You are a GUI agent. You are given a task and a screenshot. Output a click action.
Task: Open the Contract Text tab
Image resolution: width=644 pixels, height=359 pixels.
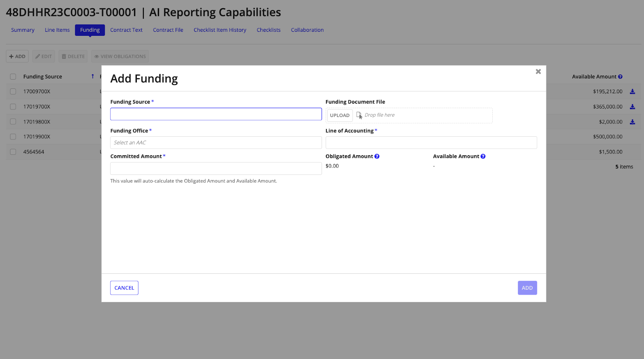[126, 30]
